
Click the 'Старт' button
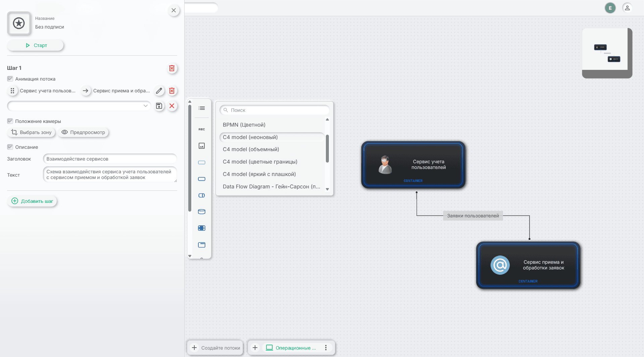point(36,45)
